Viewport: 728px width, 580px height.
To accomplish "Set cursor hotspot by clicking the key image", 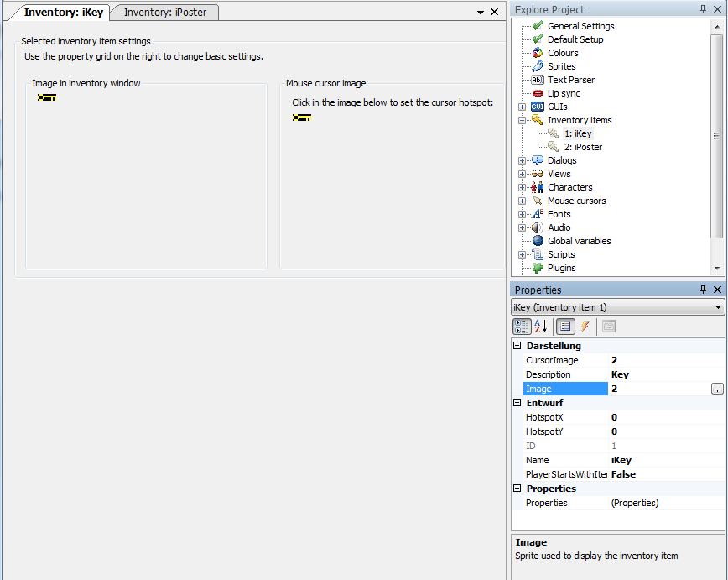I will tap(301, 118).
